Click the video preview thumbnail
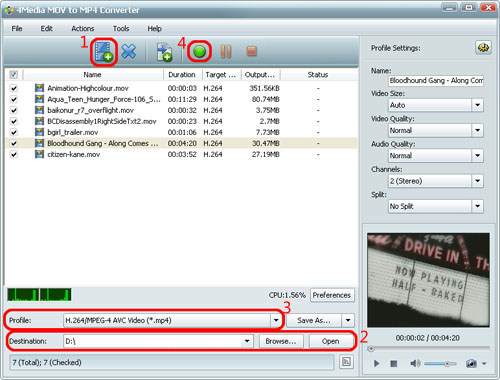Image resolution: width=500 pixels, height=380 pixels. 428,280
